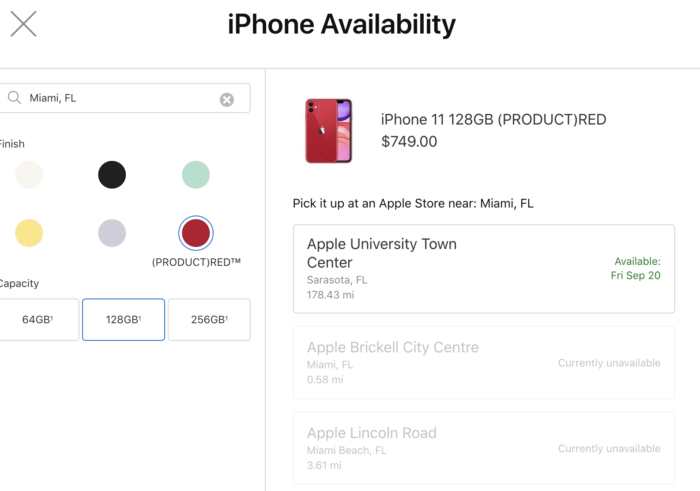Click the (PRODUCT)RED finish label

pyautogui.click(x=196, y=262)
